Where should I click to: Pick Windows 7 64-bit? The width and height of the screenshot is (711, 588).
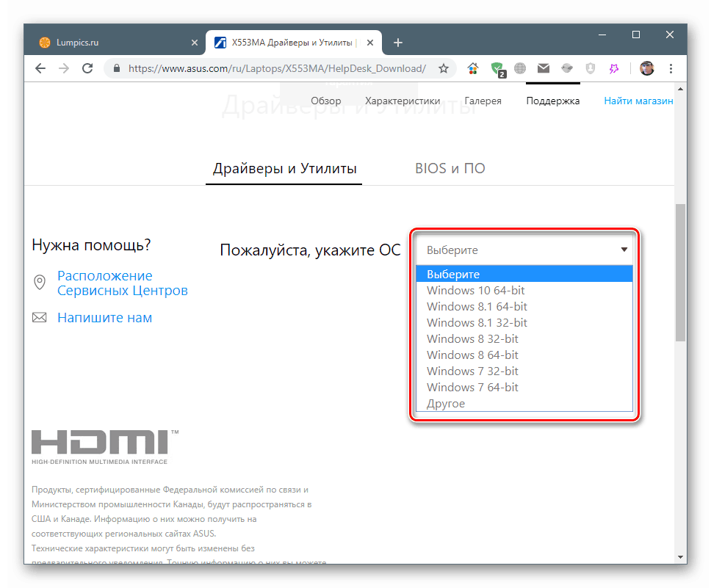[524, 388]
